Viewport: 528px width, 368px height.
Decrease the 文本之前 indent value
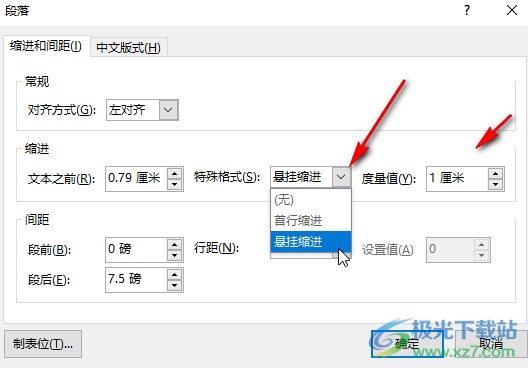pos(174,185)
